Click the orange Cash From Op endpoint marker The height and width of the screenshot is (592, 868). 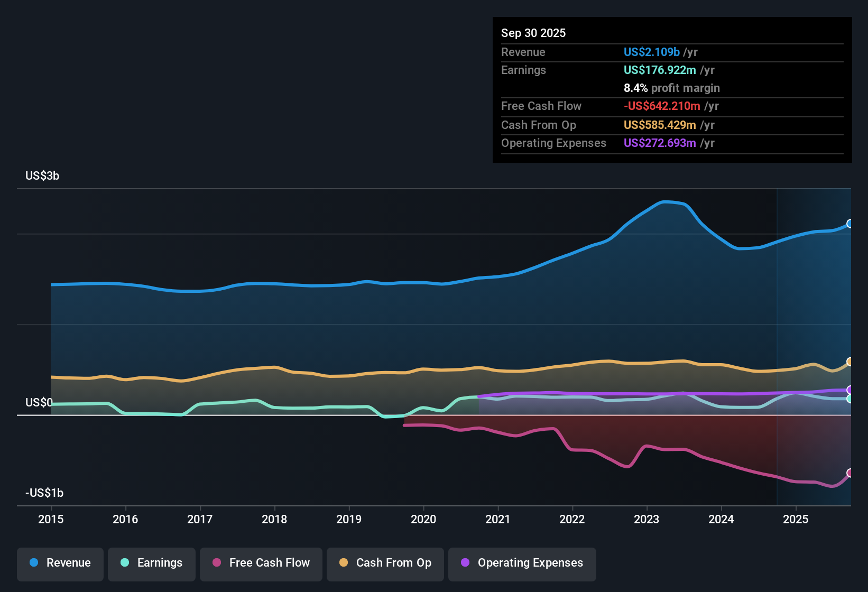click(850, 362)
